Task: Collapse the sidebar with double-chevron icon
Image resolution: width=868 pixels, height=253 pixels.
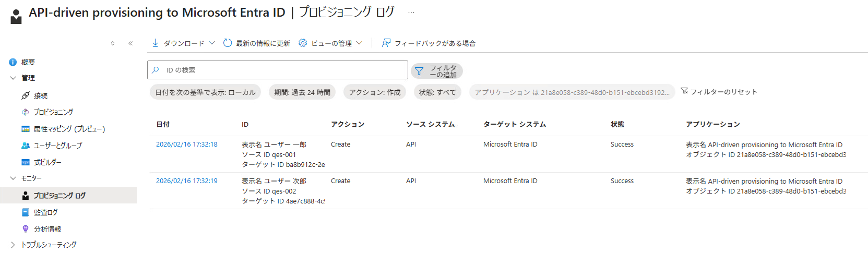Action: click(130, 43)
